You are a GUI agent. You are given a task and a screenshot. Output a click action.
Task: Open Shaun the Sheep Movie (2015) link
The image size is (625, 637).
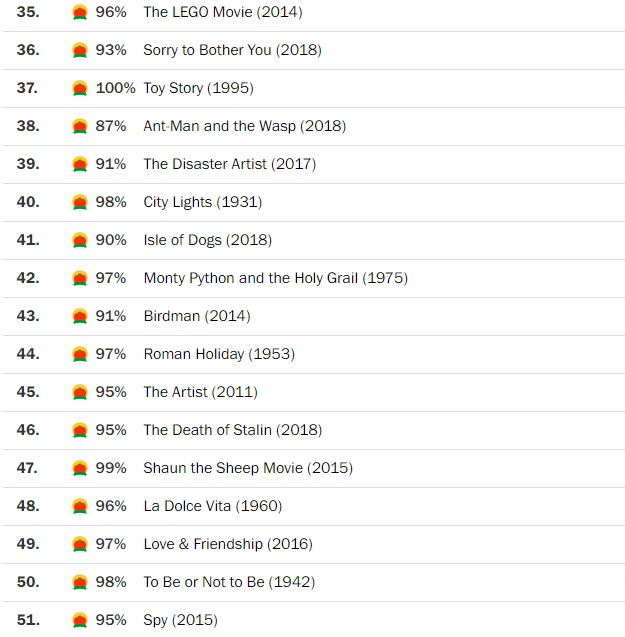click(247, 468)
